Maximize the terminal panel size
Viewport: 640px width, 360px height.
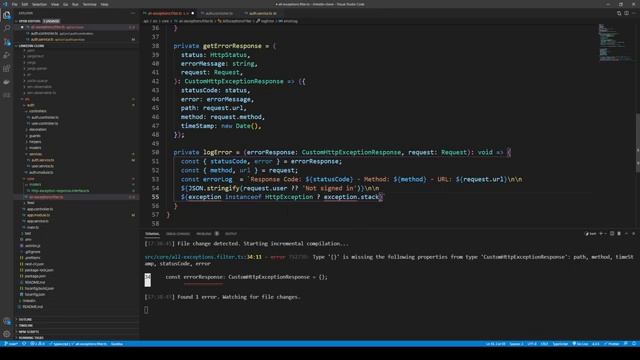[626, 233]
